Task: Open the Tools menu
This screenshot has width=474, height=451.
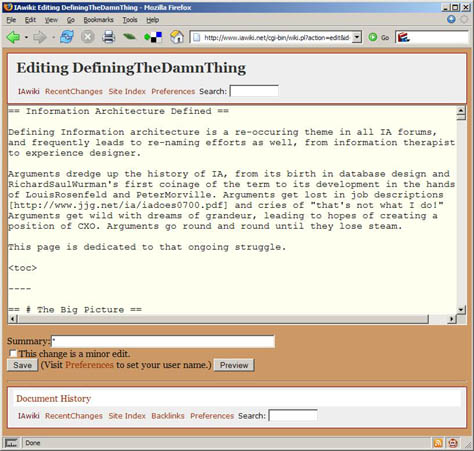Action: point(130,20)
